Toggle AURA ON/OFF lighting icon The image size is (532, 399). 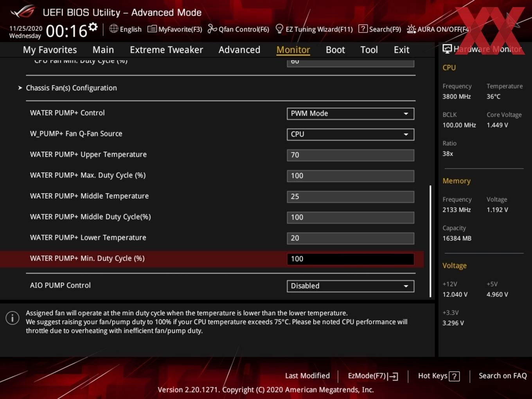pyautogui.click(x=411, y=29)
